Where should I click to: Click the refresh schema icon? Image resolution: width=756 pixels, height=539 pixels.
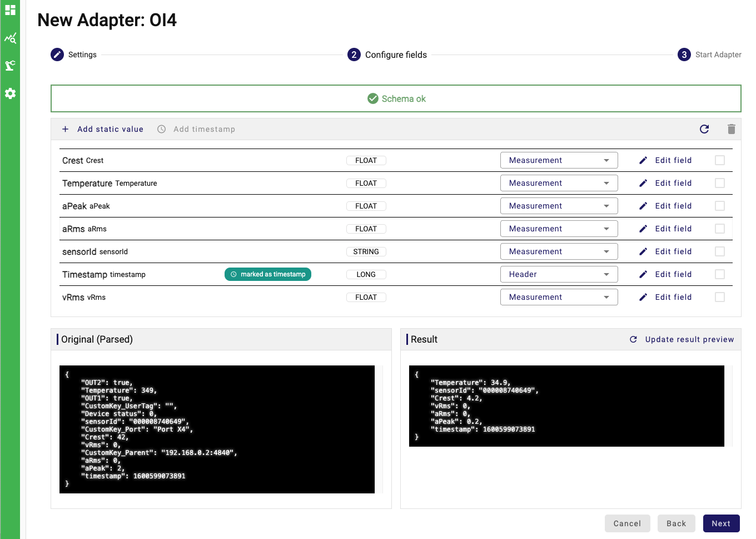click(x=704, y=129)
